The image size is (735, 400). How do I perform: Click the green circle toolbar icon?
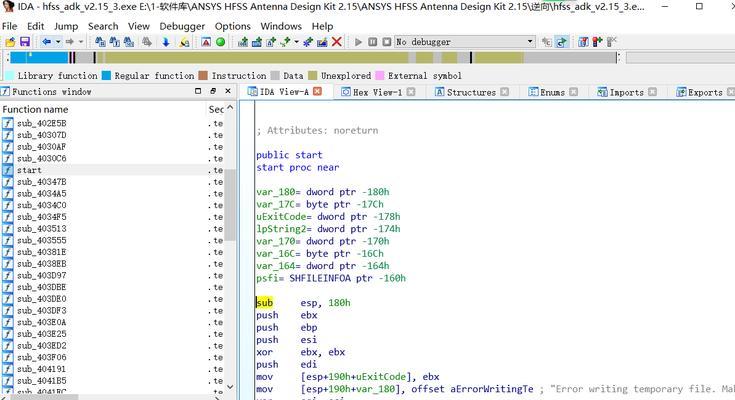[220, 42]
